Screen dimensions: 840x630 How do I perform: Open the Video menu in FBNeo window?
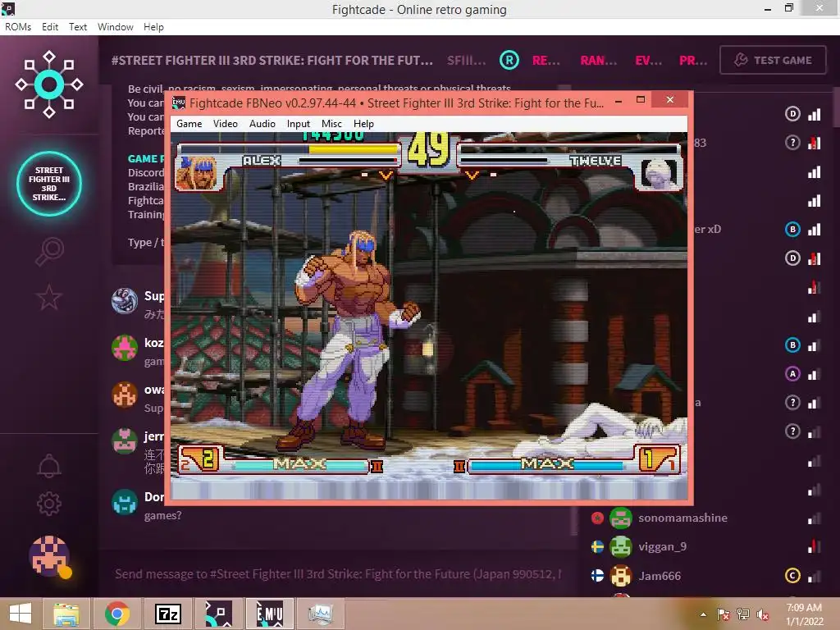(x=225, y=124)
